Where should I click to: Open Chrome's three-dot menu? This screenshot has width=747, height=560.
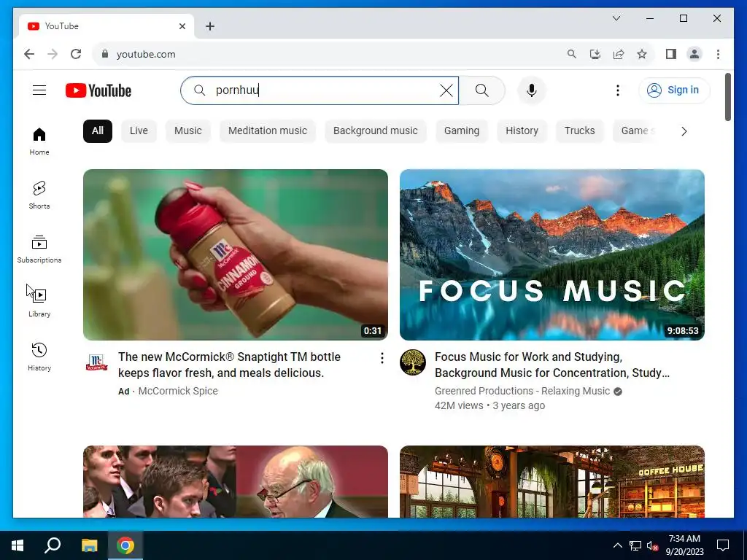point(718,54)
